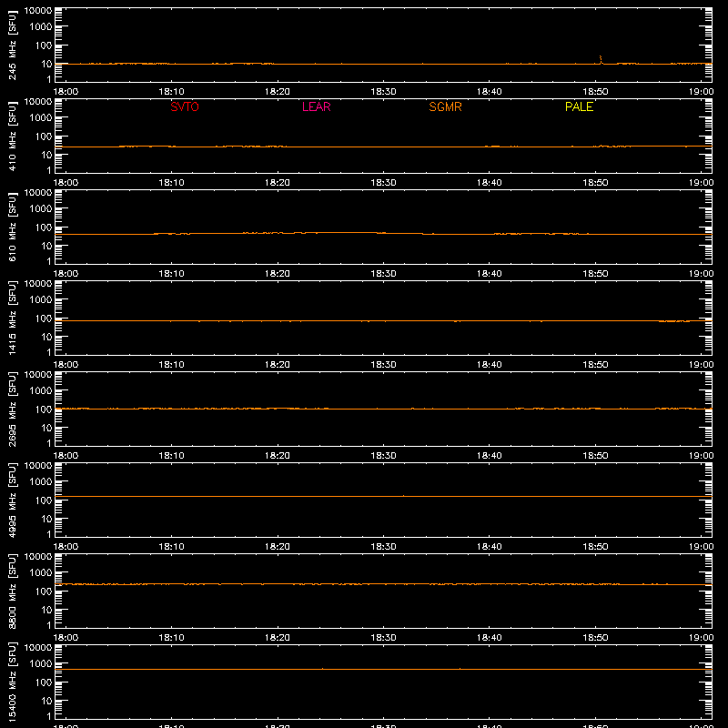Select the 410 MHz [SFU] axis title
Viewport: 728px width, 728px height.
(x=12, y=136)
